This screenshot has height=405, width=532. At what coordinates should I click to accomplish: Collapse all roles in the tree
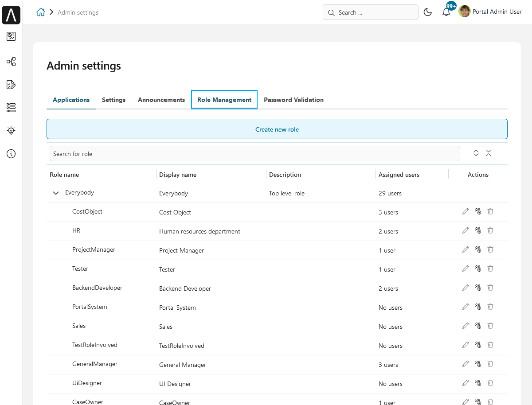coord(489,153)
